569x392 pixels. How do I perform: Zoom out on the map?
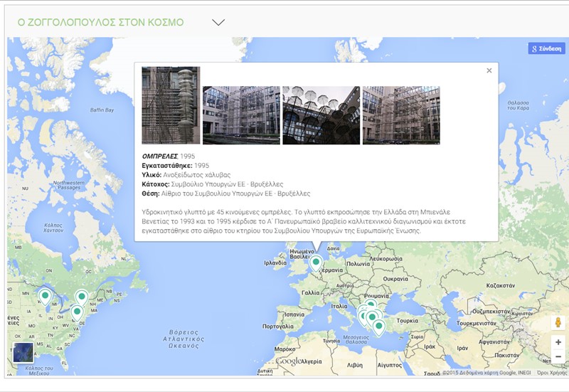558,356
